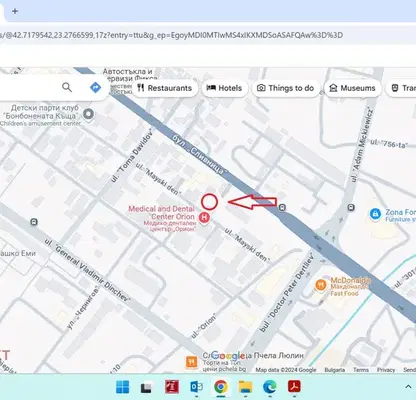Select the Restaurants category chip
Viewport: 416px width, 400px height.
pos(165,88)
